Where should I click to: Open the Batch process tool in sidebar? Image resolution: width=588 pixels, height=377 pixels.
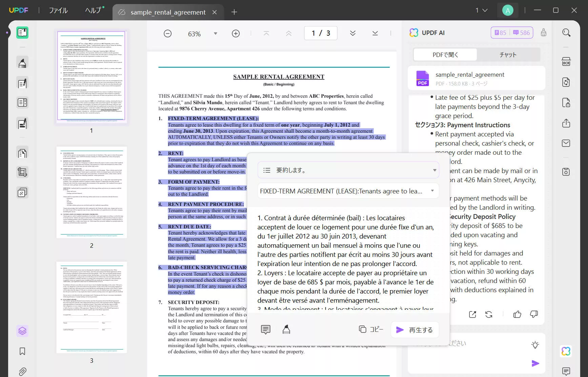click(x=22, y=193)
